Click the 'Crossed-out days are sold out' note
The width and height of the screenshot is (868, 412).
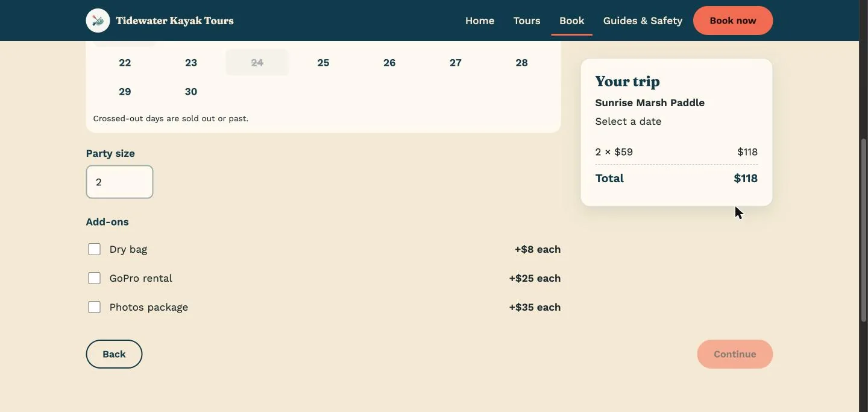[x=171, y=118]
